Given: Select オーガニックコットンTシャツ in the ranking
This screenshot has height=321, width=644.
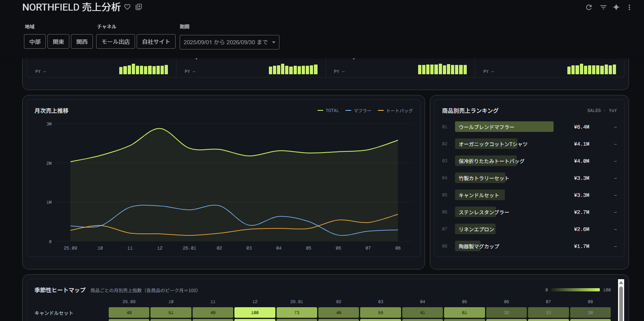Looking at the screenshot, I should [493, 144].
